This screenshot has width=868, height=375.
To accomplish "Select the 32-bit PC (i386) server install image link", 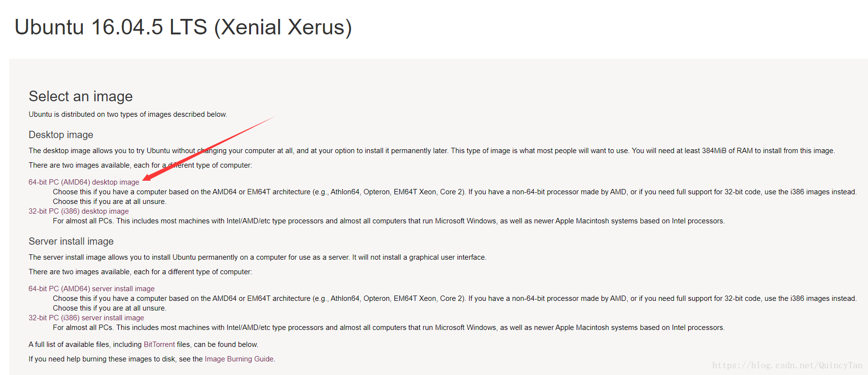I will pyautogui.click(x=86, y=318).
